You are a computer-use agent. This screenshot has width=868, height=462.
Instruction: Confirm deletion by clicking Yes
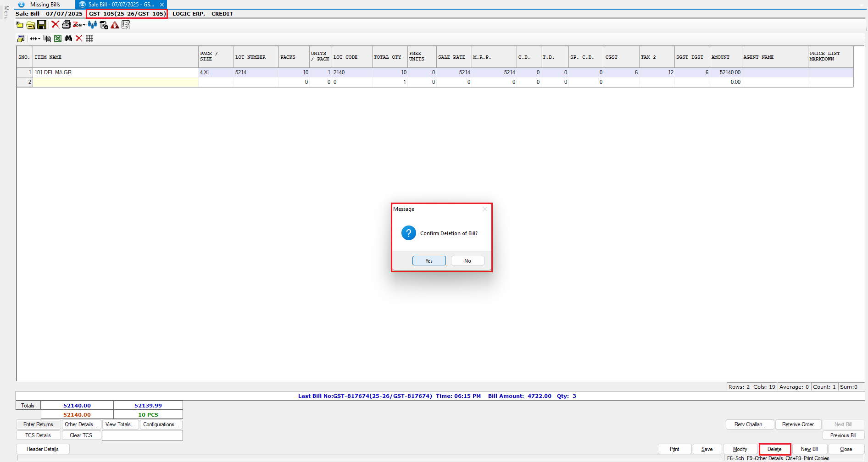pyautogui.click(x=429, y=261)
